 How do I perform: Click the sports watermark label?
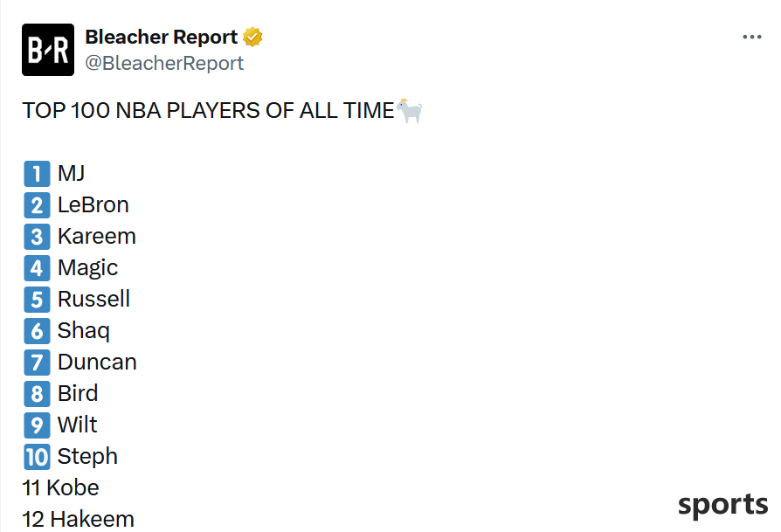tap(722, 506)
